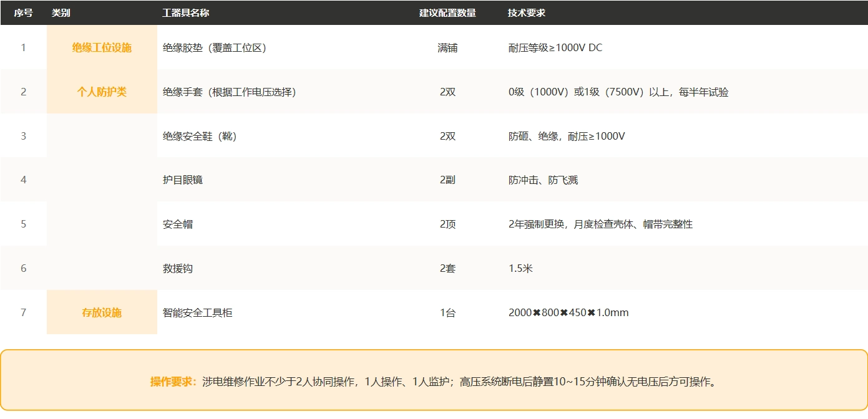Click the 1.5米 requirement cell
Image resolution: width=868 pixels, height=419 pixels.
click(520, 268)
